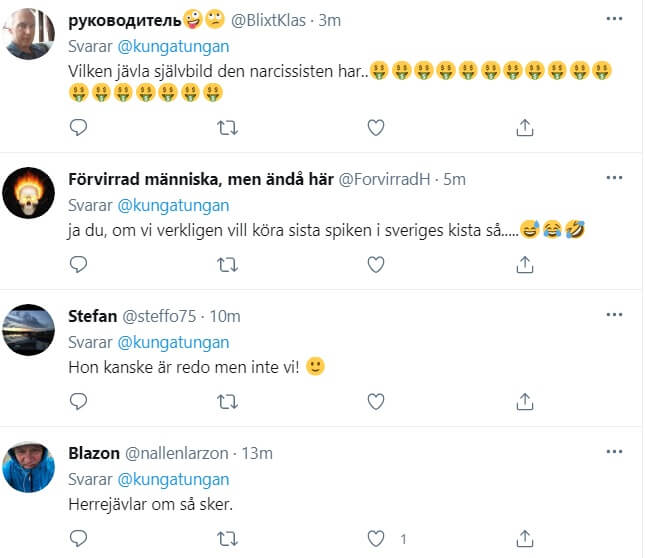Reply to Förvirrad människa's tweet
This screenshot has height=558, width=645.
pos(78,264)
